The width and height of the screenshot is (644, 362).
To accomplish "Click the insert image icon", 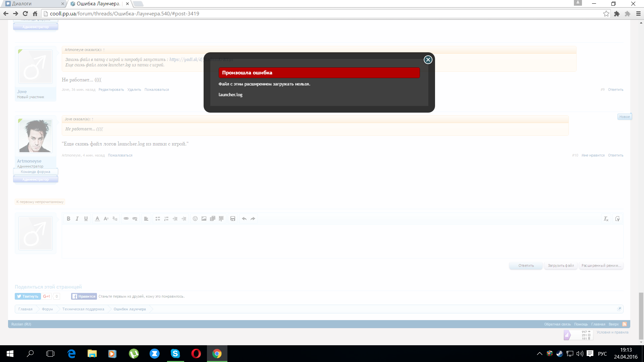I will pyautogui.click(x=204, y=219).
